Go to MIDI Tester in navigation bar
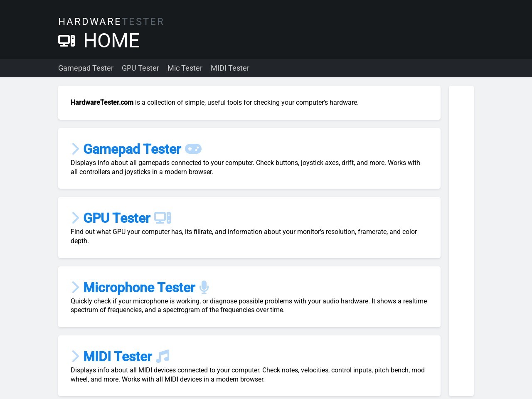 coord(230,68)
